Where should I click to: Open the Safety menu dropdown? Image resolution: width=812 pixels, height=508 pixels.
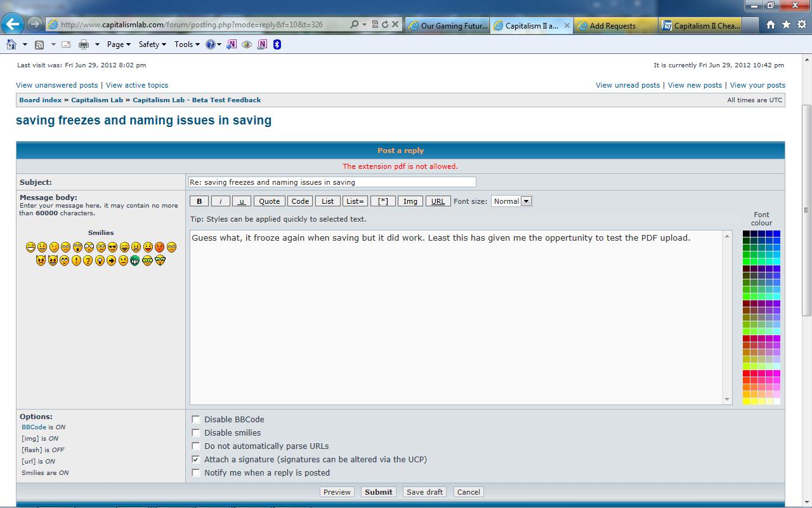tap(152, 44)
